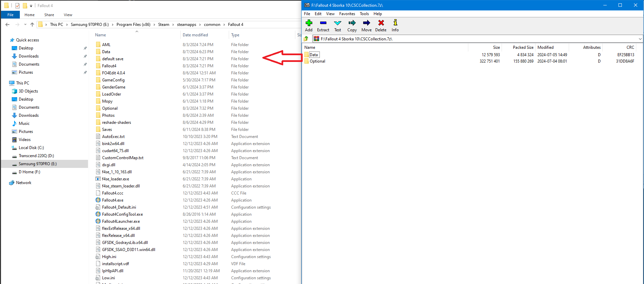This screenshot has width=644, height=284.
Task: Open the archive Info icon
Action: (395, 26)
